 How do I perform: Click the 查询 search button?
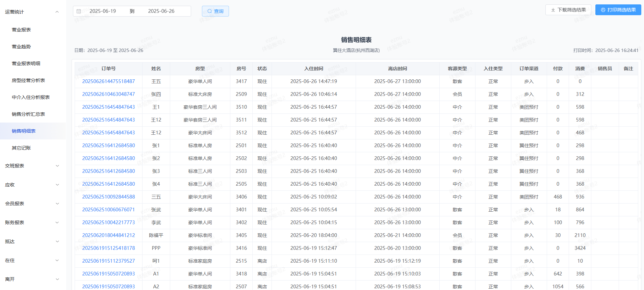(215, 11)
